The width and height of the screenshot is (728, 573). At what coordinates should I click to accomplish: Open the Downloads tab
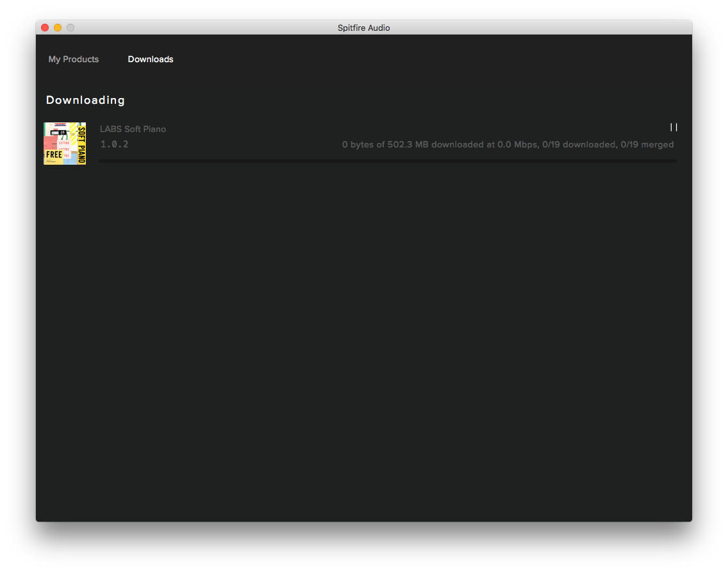point(151,60)
